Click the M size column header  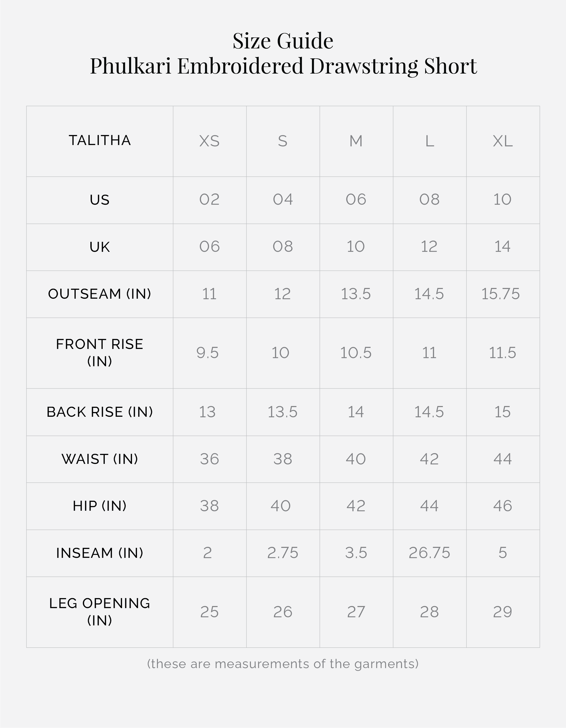(356, 141)
